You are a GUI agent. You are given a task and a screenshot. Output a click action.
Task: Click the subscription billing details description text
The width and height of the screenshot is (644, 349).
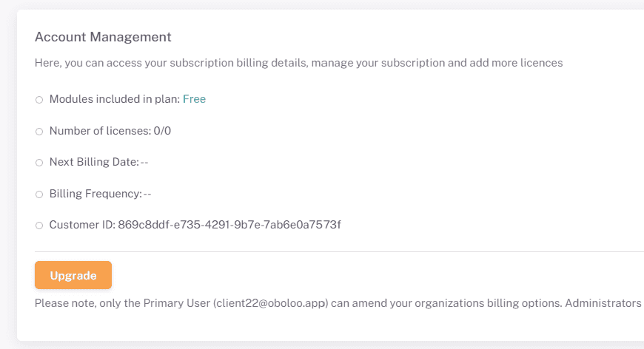298,63
